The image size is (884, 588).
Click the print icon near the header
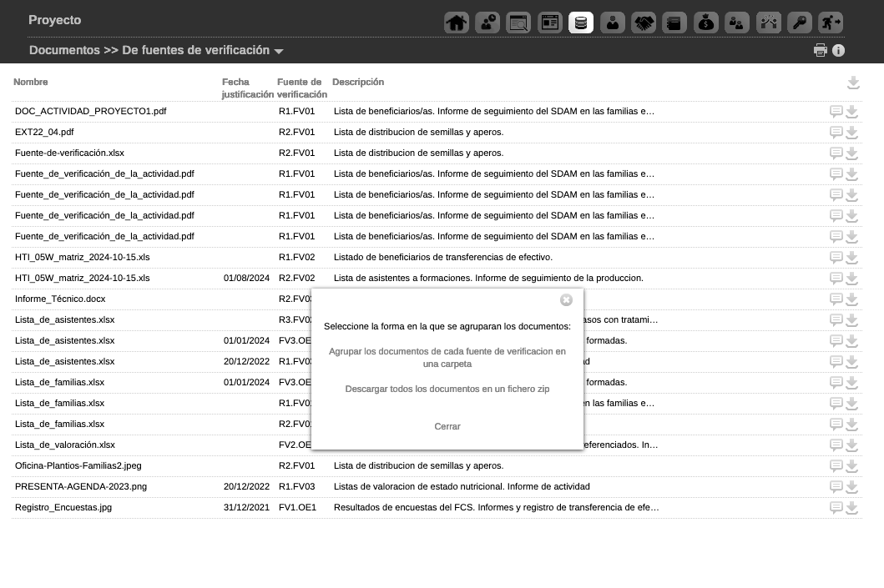(822, 50)
